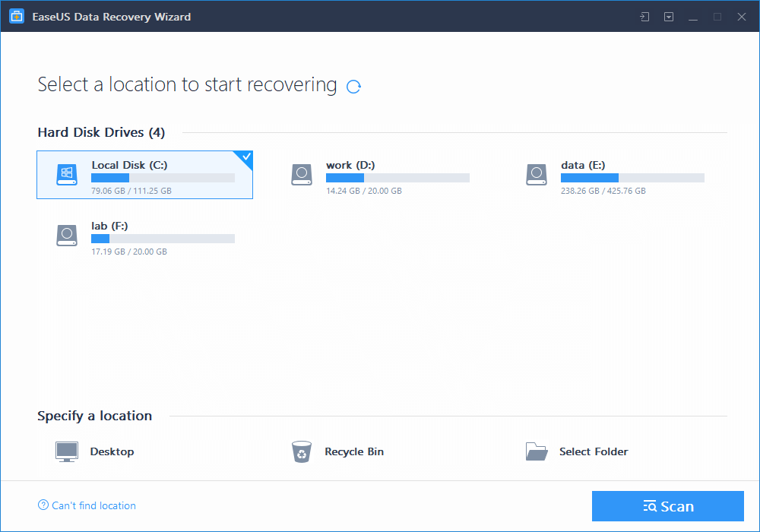Click the usage bar of Local Disk (C:)
The height and width of the screenshot is (532, 760).
tap(162, 178)
